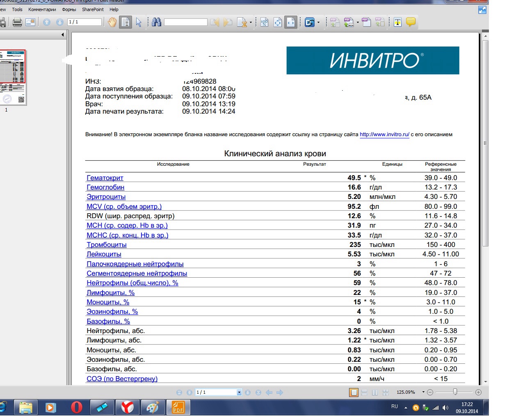Viewport: 525px width, 420px height.
Task: Activate the Select Text tool
Action: (126, 22)
